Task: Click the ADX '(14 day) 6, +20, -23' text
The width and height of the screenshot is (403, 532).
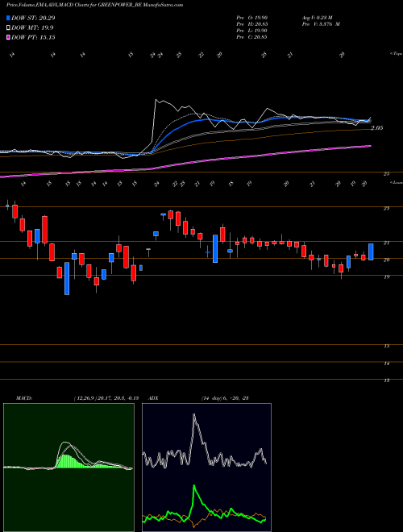Action: point(225,398)
